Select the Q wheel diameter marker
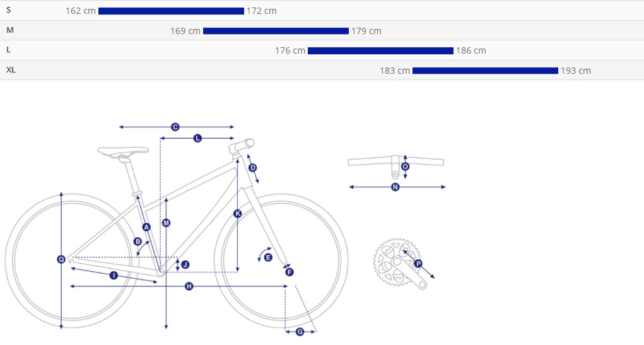 [61, 259]
